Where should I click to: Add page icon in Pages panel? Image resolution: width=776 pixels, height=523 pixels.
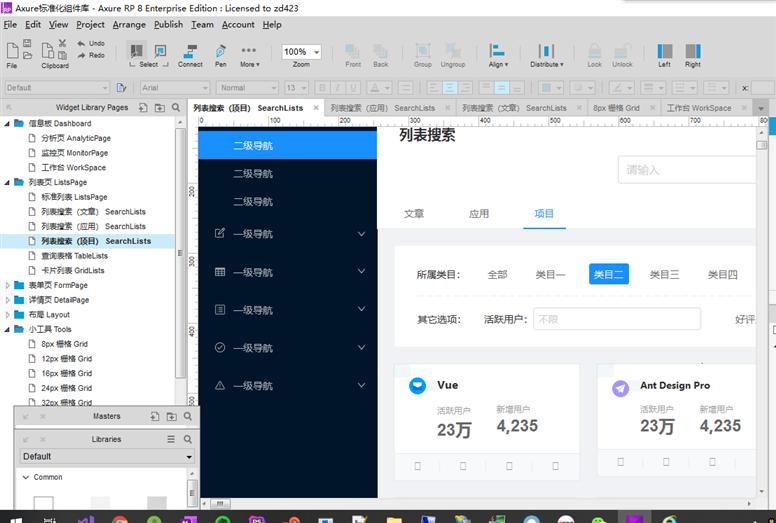(143, 107)
